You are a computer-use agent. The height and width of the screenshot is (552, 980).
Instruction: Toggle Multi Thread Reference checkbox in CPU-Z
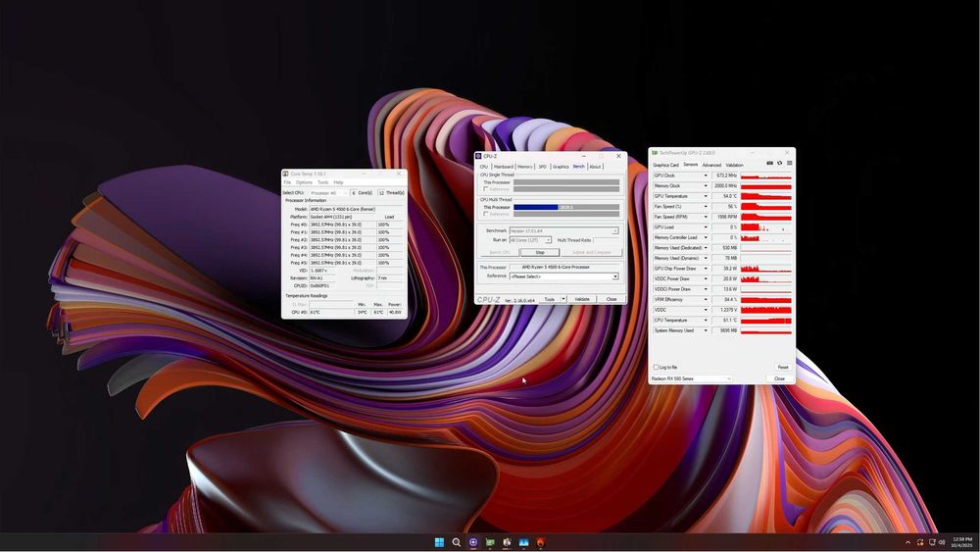(486, 215)
